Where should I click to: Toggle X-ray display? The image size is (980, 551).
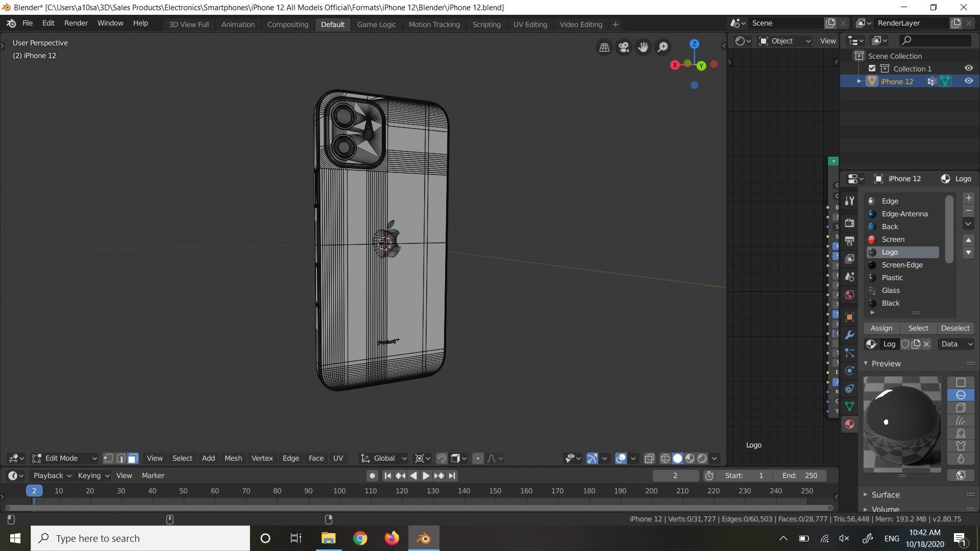[x=649, y=458]
